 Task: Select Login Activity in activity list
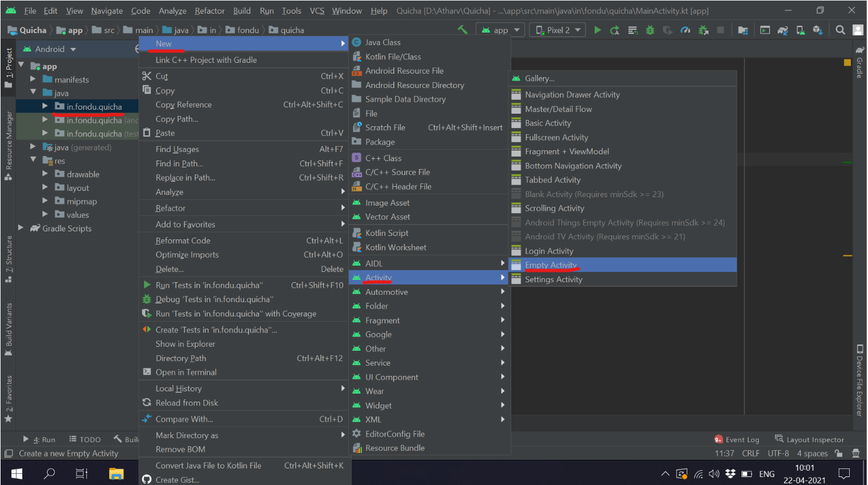[549, 251]
